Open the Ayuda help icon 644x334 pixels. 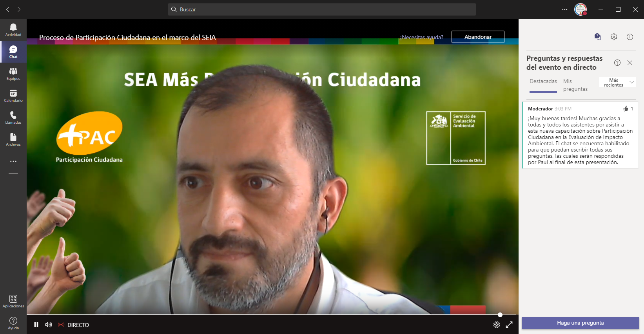click(13, 323)
